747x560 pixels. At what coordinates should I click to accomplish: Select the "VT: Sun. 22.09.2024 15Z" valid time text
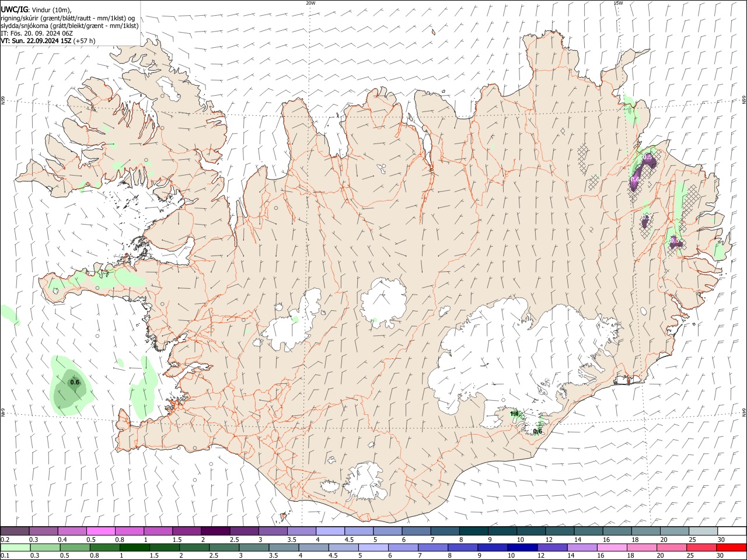36,41
